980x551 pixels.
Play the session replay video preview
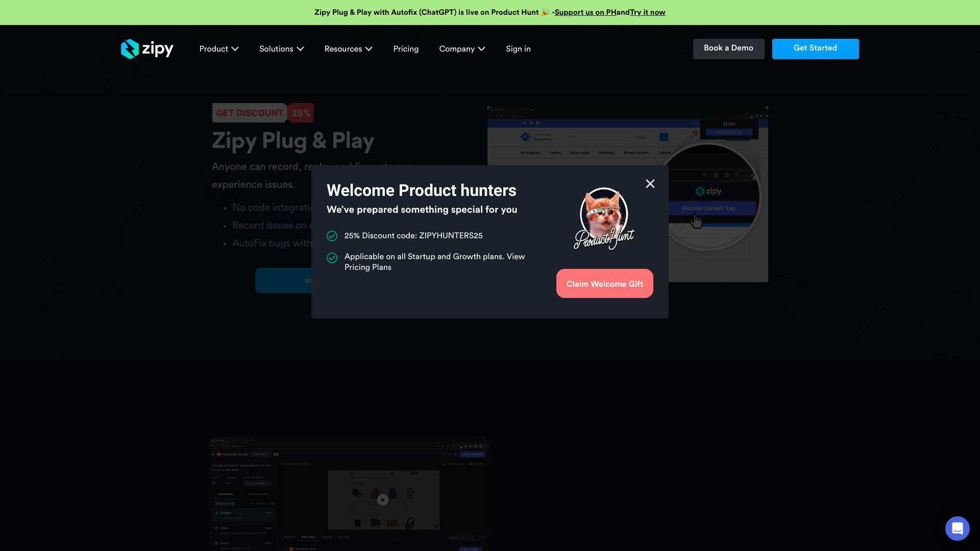(x=383, y=500)
